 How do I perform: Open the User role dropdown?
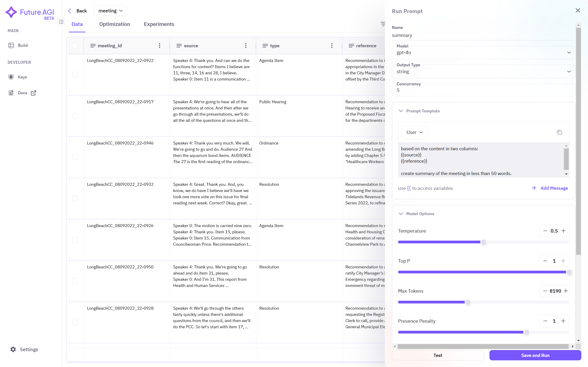point(415,132)
